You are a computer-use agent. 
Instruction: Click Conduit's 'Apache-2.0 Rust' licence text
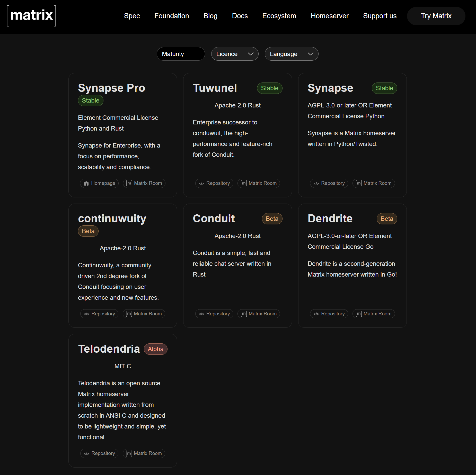coord(237,236)
